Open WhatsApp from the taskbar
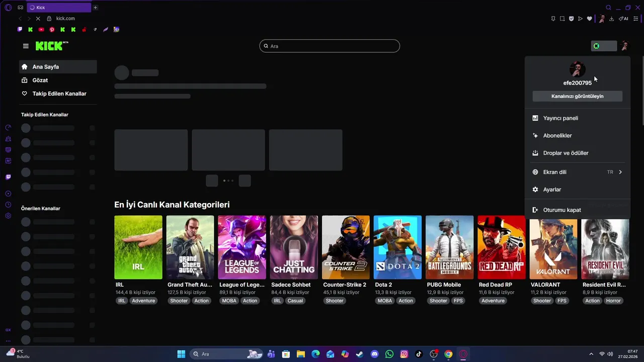The image size is (644, 362). coord(389,354)
